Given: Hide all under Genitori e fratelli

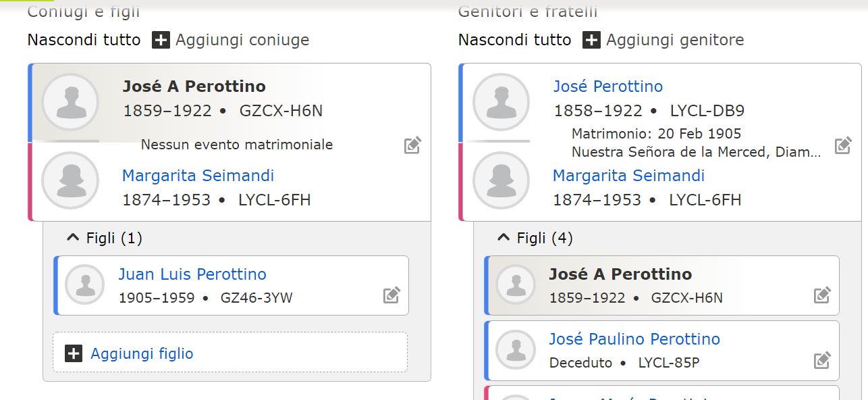Looking at the screenshot, I should (514, 40).
